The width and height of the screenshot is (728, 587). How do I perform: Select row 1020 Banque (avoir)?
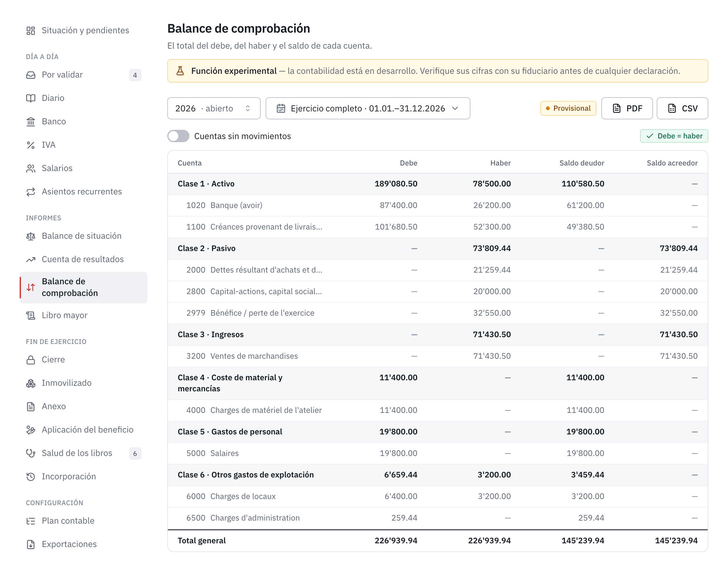point(437,205)
